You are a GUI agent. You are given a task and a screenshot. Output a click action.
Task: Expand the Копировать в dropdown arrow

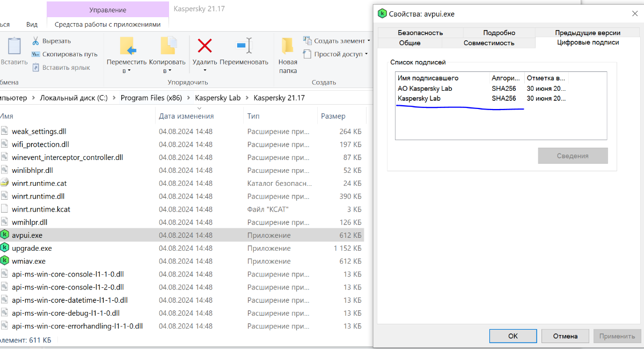(x=170, y=70)
